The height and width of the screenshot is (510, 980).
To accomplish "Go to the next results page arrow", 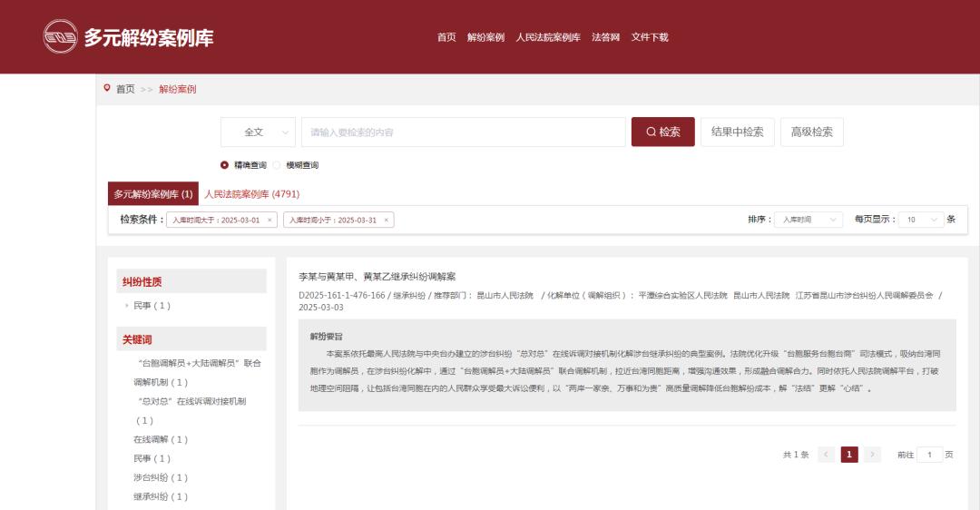I will click(x=872, y=455).
